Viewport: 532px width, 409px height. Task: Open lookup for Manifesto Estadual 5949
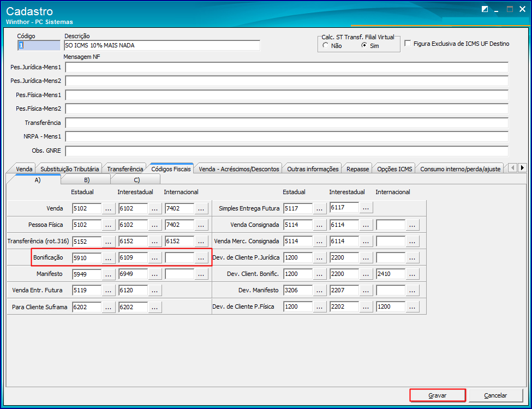[x=108, y=274]
